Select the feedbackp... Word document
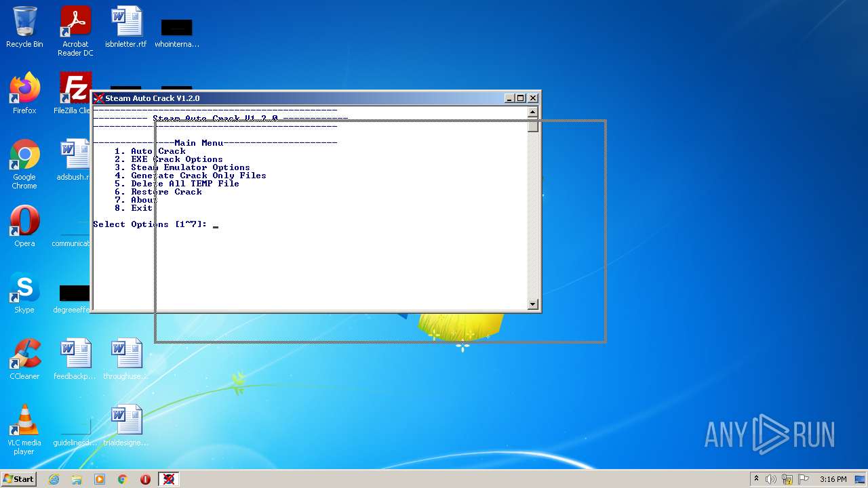This screenshot has width=868, height=488. tap(75, 359)
